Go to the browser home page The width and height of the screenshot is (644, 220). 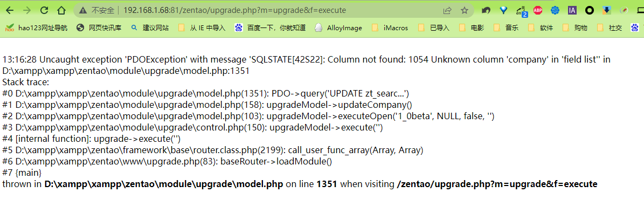click(61, 10)
